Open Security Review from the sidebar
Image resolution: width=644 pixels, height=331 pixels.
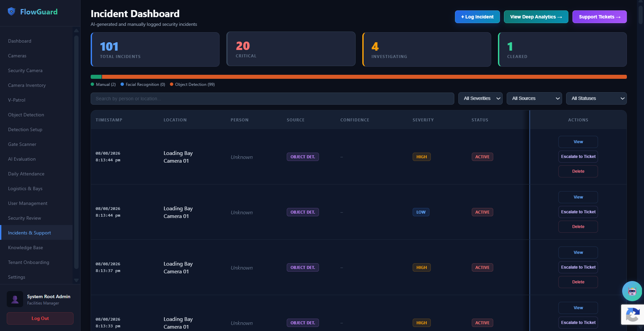pyautogui.click(x=36, y=218)
